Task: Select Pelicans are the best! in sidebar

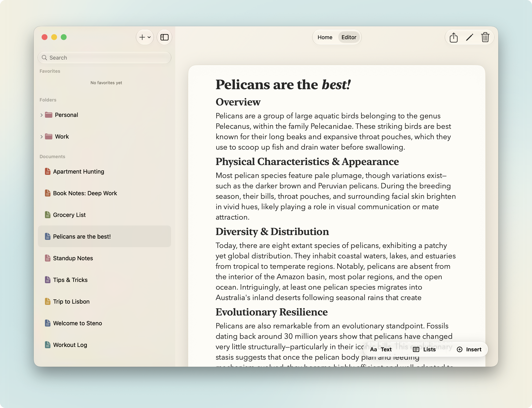Action: (x=104, y=236)
